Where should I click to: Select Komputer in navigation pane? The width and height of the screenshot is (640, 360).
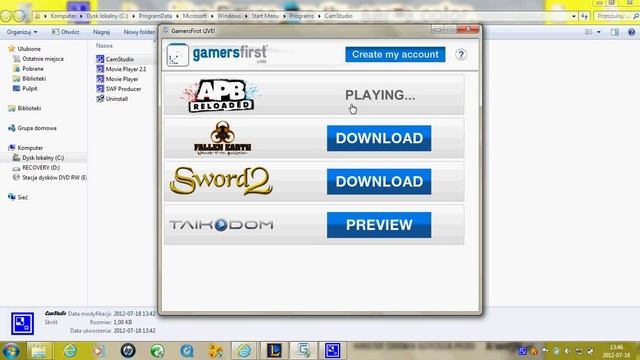coord(26,148)
